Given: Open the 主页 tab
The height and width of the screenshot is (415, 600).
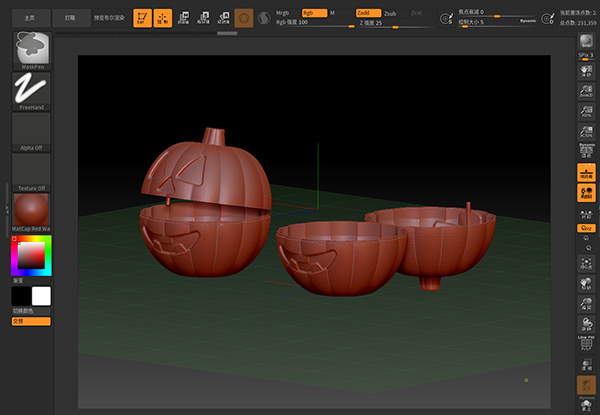Looking at the screenshot, I should click(x=29, y=17).
